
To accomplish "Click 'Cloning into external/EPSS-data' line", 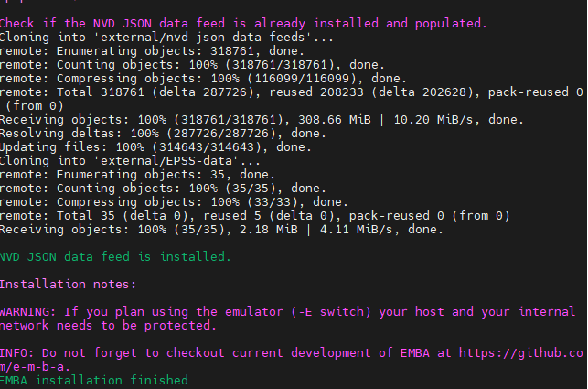I will (x=130, y=161).
